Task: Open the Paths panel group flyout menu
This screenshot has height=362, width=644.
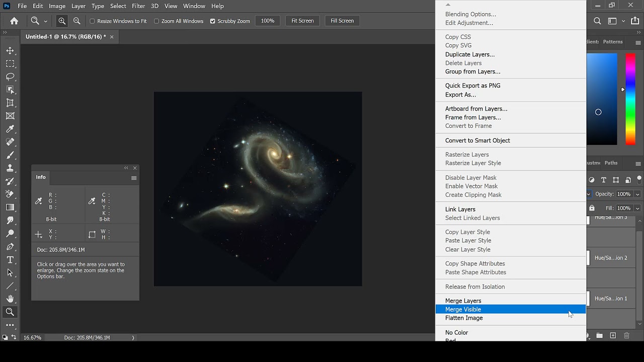Action: click(638, 163)
